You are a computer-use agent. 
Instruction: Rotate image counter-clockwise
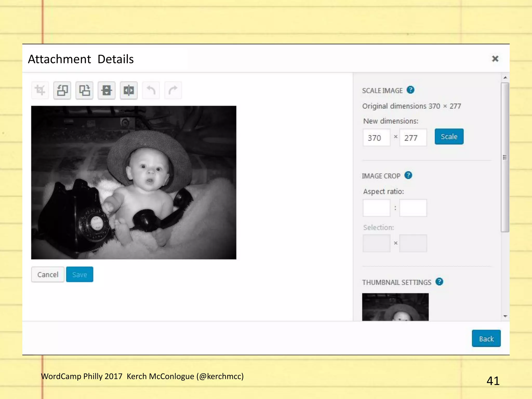pyautogui.click(x=62, y=90)
